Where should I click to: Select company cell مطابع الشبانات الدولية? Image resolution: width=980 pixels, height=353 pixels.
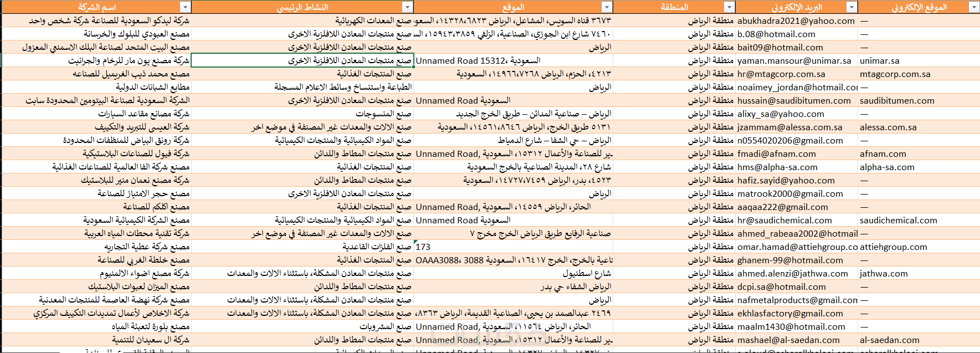pyautogui.click(x=96, y=87)
